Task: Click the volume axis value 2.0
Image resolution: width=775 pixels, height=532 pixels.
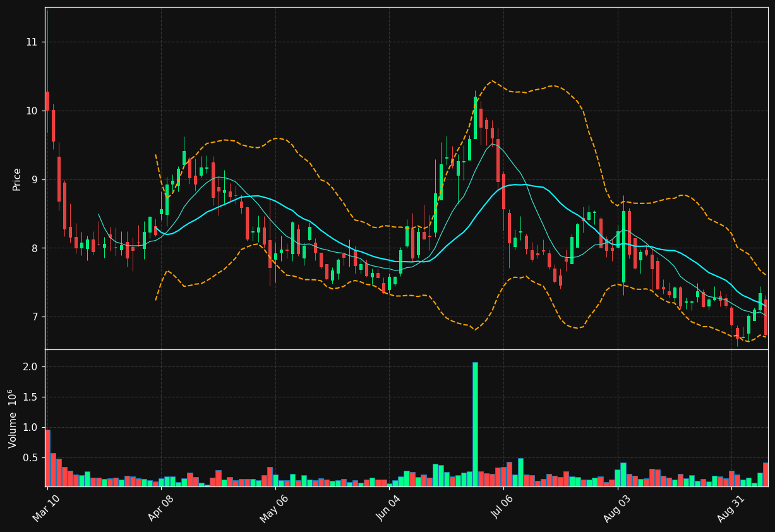Action: coord(32,367)
